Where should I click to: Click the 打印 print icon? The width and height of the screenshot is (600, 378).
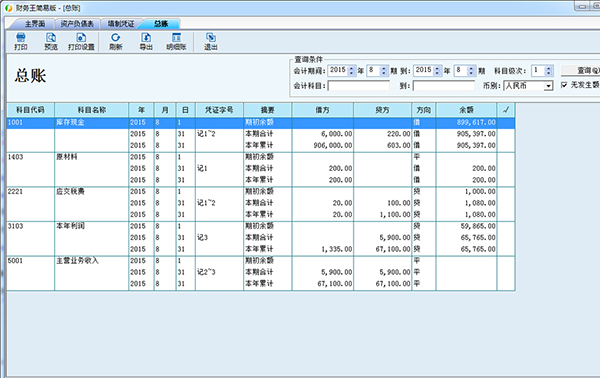pyautogui.click(x=21, y=42)
